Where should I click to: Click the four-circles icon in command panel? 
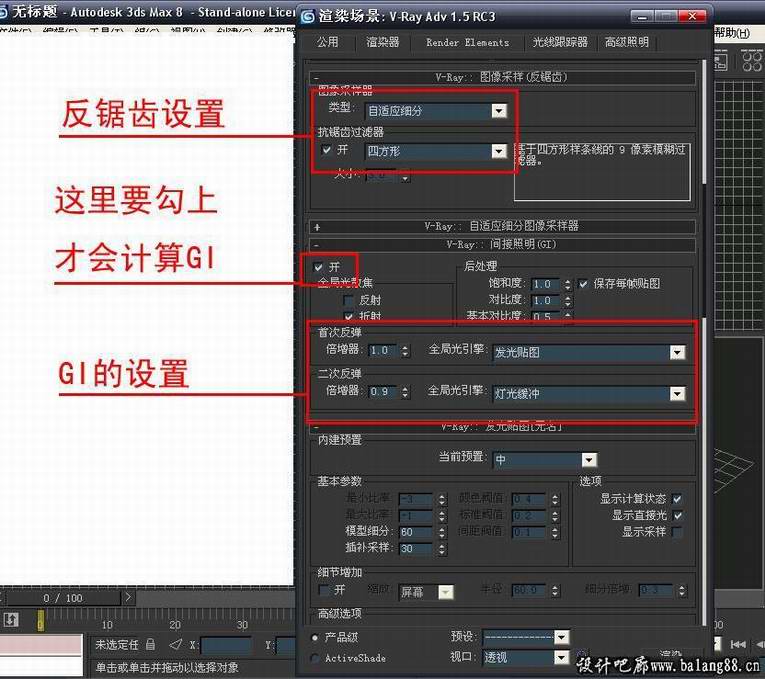pyautogui.click(x=752, y=61)
